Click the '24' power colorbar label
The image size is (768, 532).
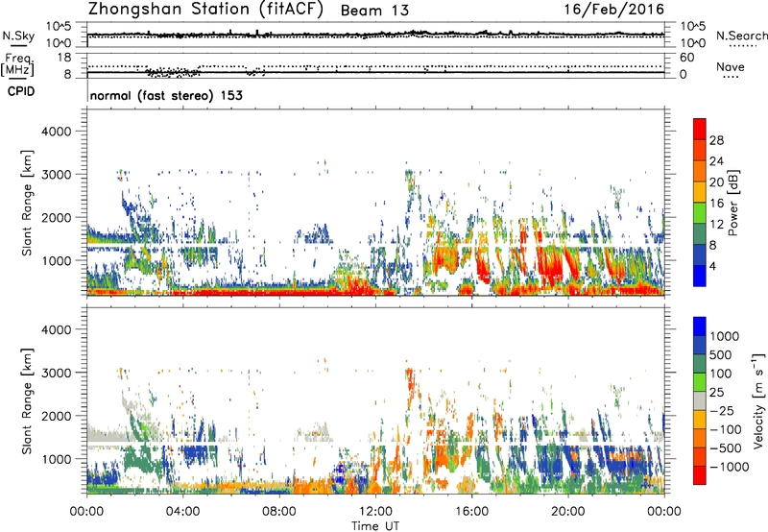coord(716,161)
